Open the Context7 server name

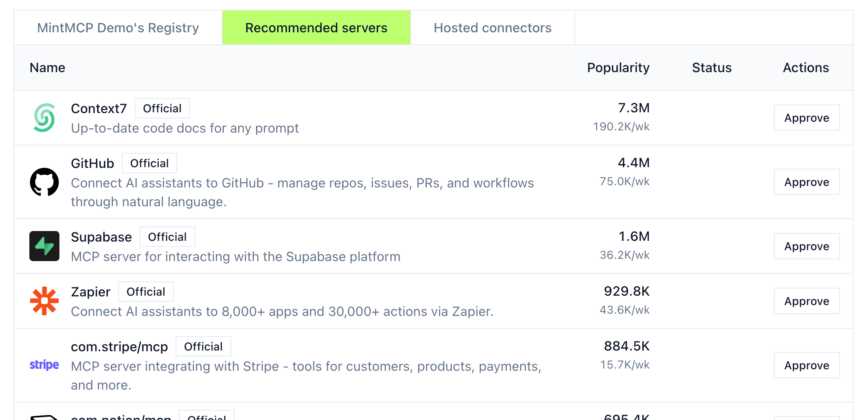tap(99, 109)
